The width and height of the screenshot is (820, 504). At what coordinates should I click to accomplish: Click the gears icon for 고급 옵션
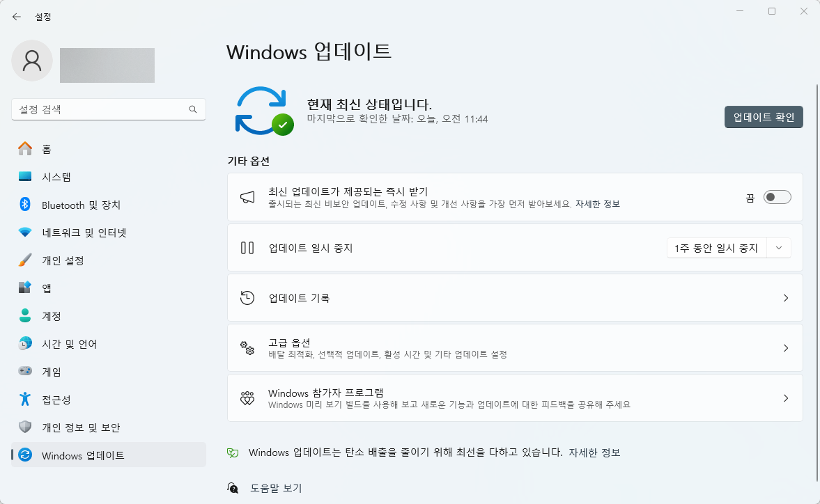(247, 348)
